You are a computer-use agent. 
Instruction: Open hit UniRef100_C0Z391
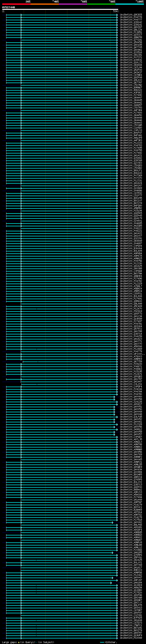(x=131, y=615)
